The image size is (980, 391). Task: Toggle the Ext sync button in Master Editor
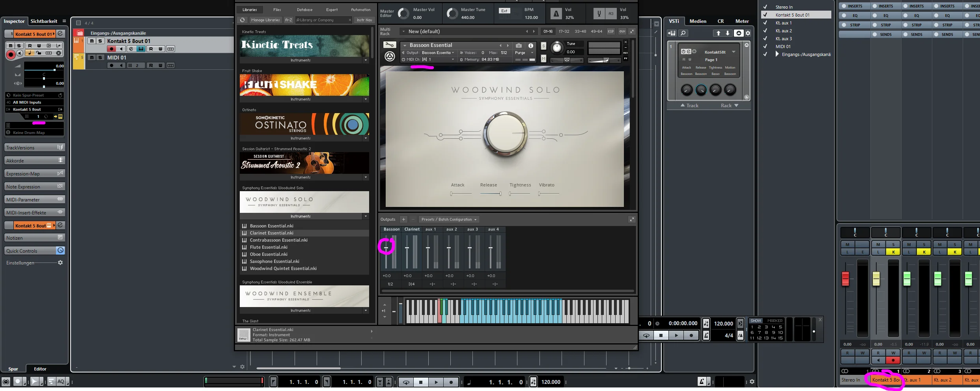504,11
